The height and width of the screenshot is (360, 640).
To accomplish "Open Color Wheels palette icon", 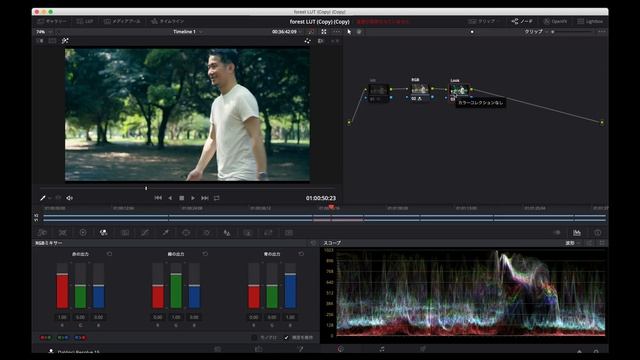I will tap(83, 233).
